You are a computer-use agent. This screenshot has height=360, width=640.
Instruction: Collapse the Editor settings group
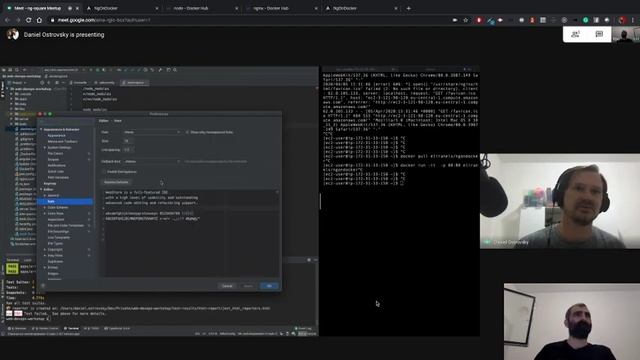tap(41, 189)
